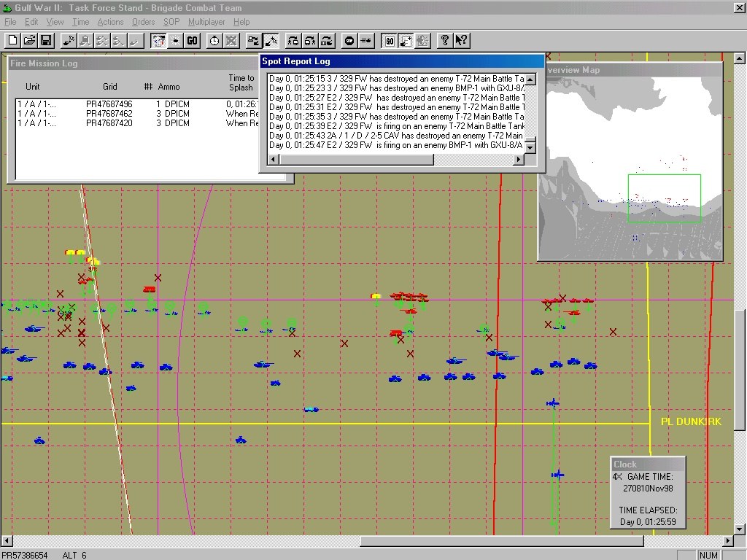Click main map vertical scroll-up arrow
Screen dimensions: 747x560
coord(739,58)
